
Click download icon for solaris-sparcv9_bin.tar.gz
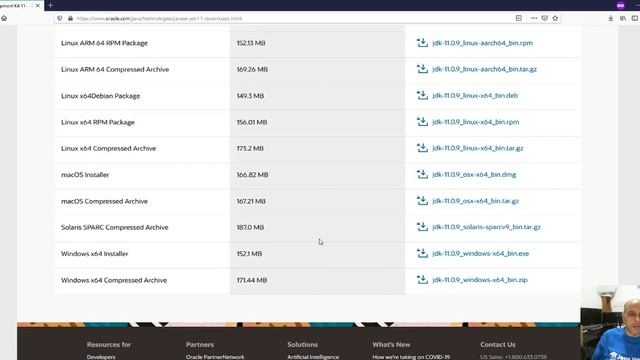[x=422, y=227]
